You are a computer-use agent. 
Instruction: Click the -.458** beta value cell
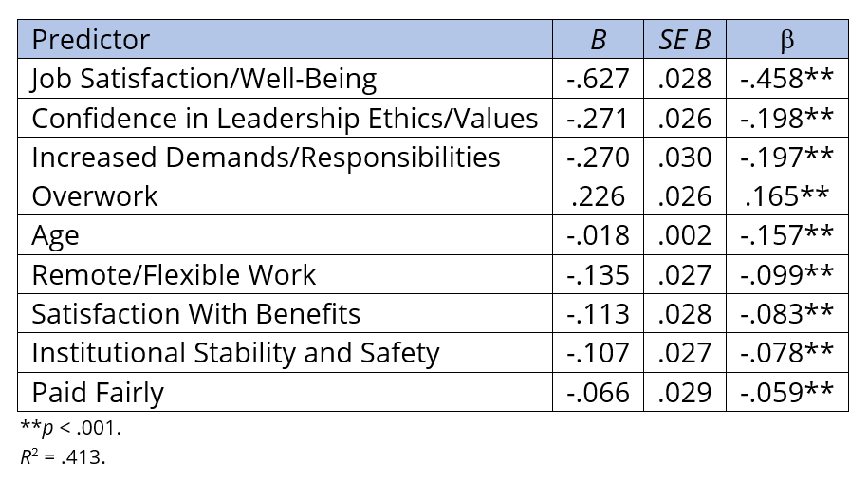786,79
